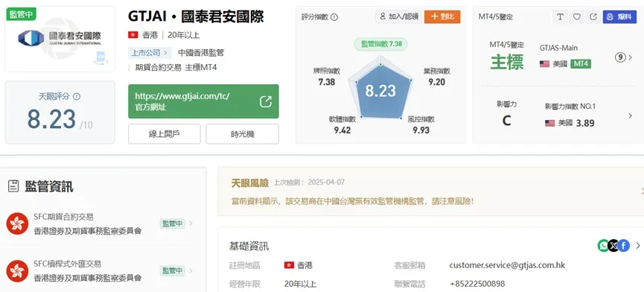Click the 軟體指數 9.42 value
644x292 pixels.
(x=342, y=130)
